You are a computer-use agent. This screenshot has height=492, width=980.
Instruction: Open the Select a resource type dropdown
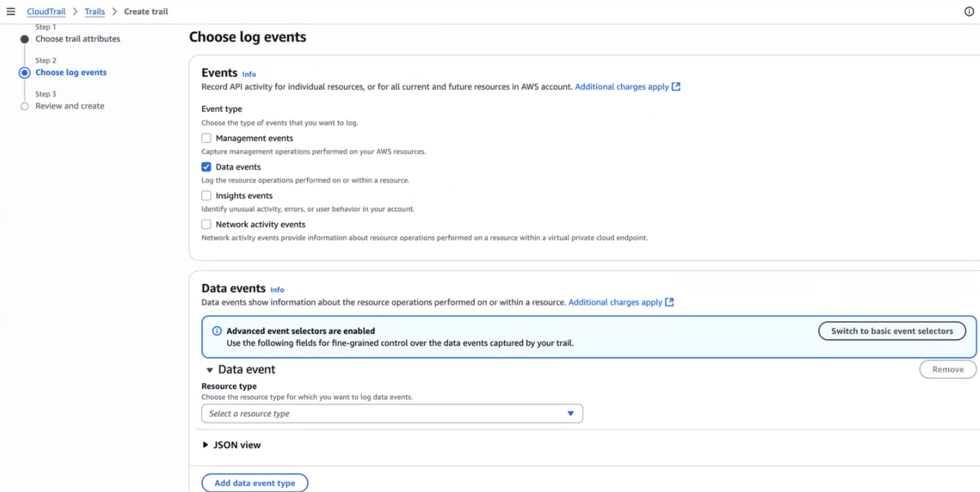[x=392, y=413]
